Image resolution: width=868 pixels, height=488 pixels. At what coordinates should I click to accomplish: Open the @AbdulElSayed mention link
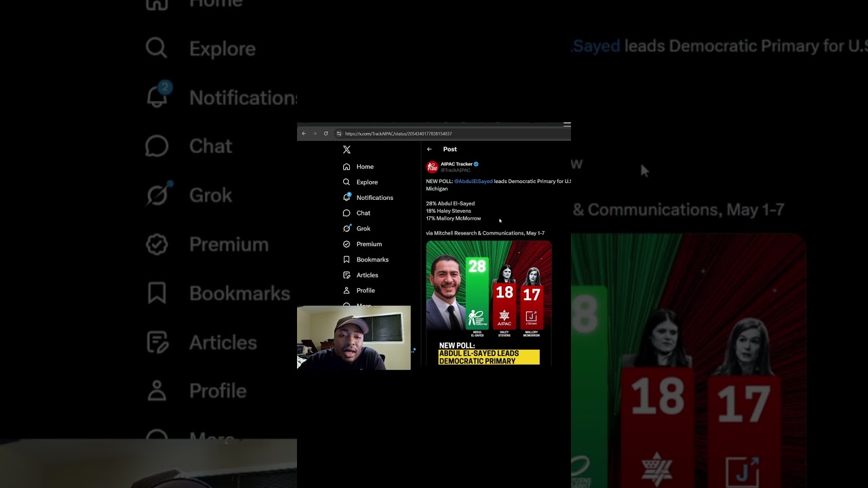[473, 181]
